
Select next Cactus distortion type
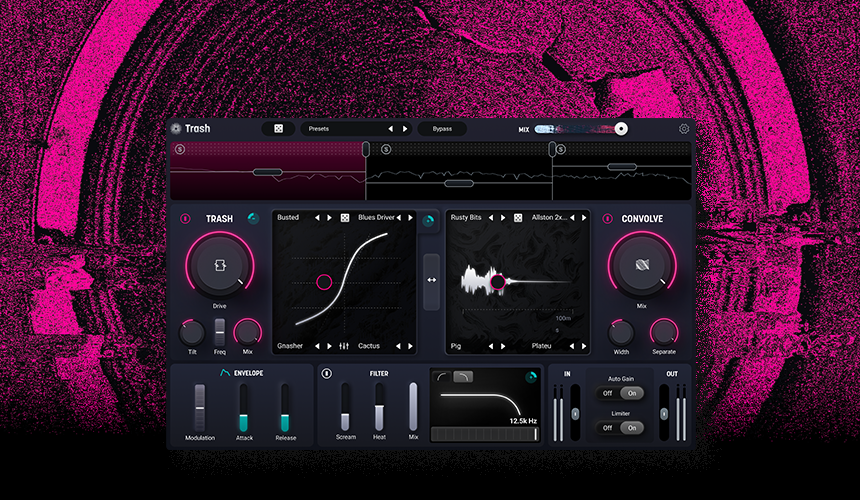[x=410, y=346]
